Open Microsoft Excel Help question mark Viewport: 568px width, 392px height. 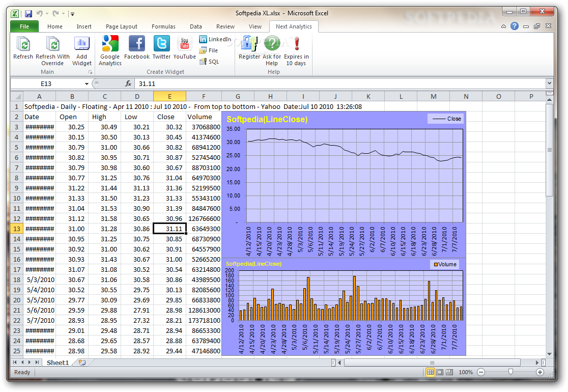[x=515, y=26]
